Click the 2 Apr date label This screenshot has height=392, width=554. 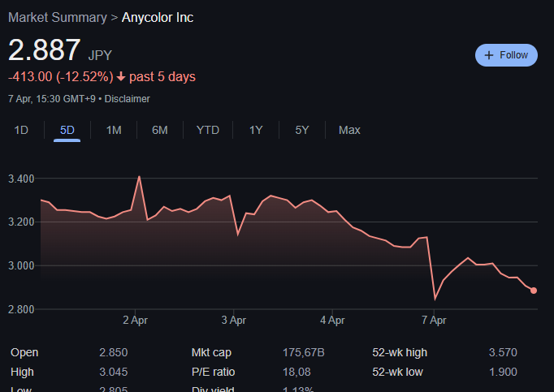136,321
